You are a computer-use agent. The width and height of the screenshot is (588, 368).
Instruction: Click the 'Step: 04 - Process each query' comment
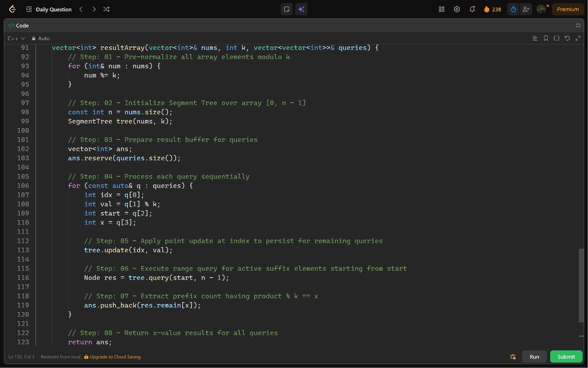click(x=158, y=176)
